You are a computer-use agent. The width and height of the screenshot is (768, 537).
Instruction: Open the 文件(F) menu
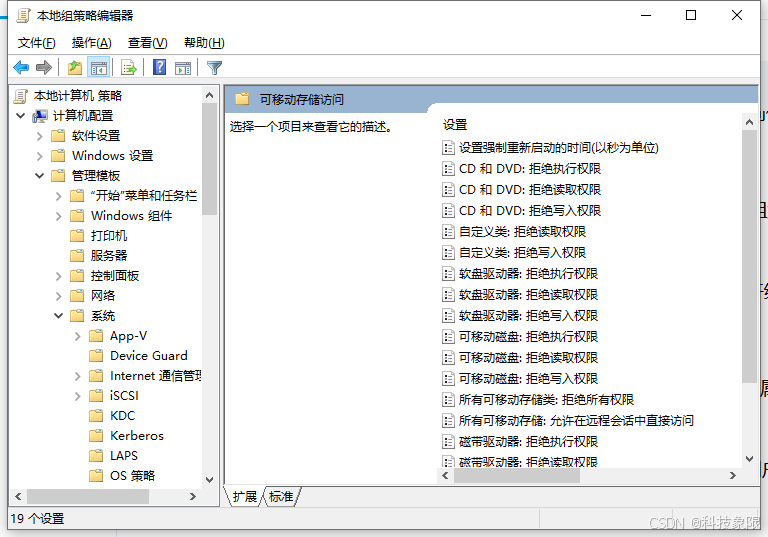37,43
